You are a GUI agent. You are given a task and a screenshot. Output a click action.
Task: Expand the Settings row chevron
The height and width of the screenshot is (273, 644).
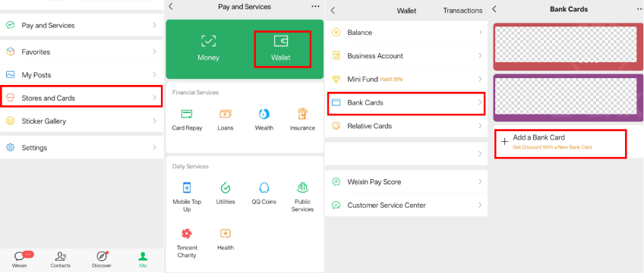[154, 148]
